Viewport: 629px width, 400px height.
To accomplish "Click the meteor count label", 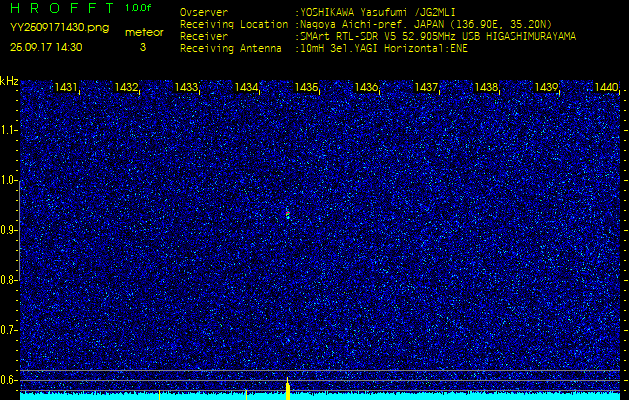I will [143, 32].
